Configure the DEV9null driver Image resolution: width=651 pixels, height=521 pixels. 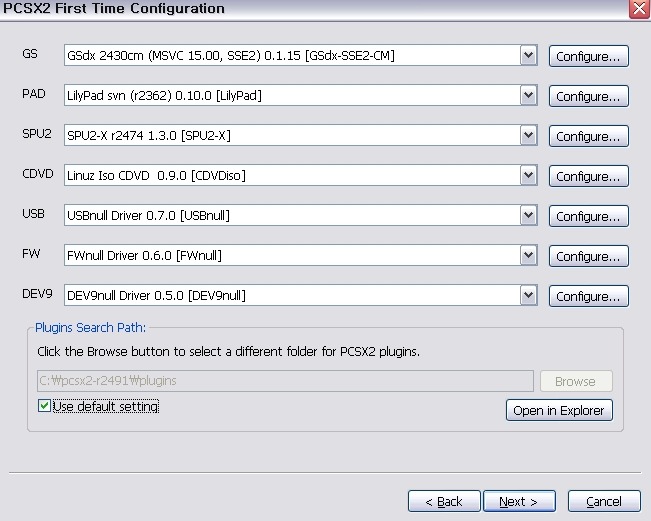588,297
